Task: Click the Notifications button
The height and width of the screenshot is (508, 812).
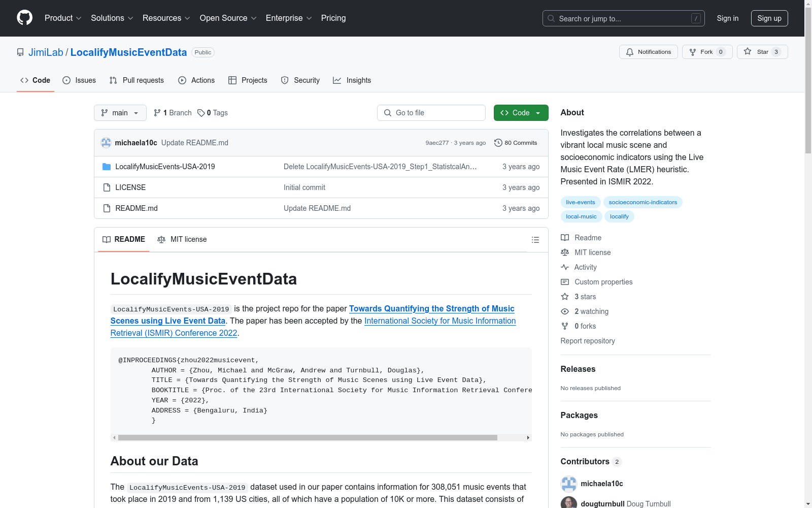Action: [x=649, y=52]
